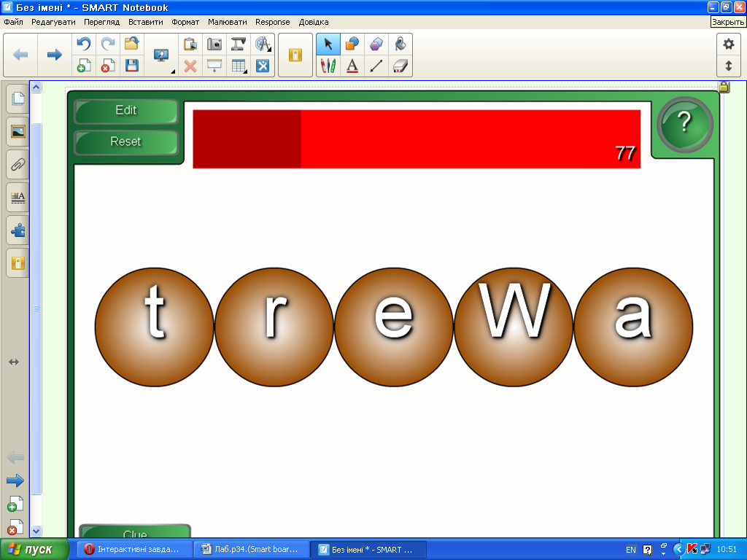747x560 pixels.
Task: Click the Paste clipboard icon
Action: click(190, 44)
